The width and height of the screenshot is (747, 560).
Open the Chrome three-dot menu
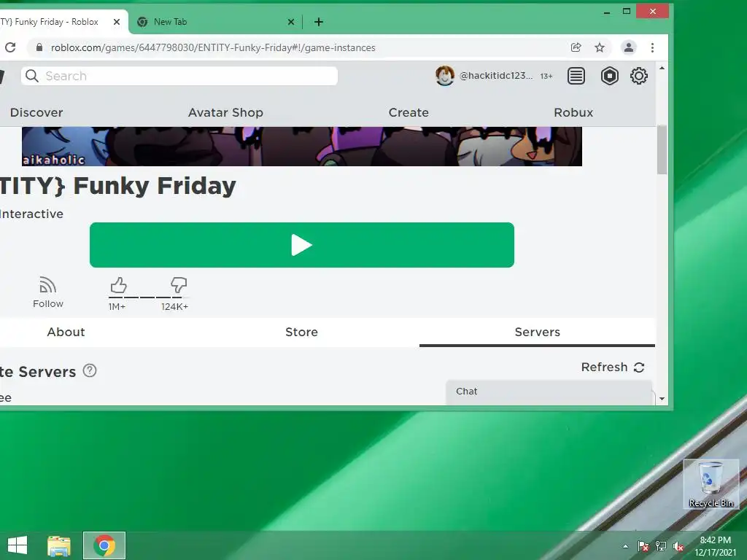pyautogui.click(x=652, y=47)
